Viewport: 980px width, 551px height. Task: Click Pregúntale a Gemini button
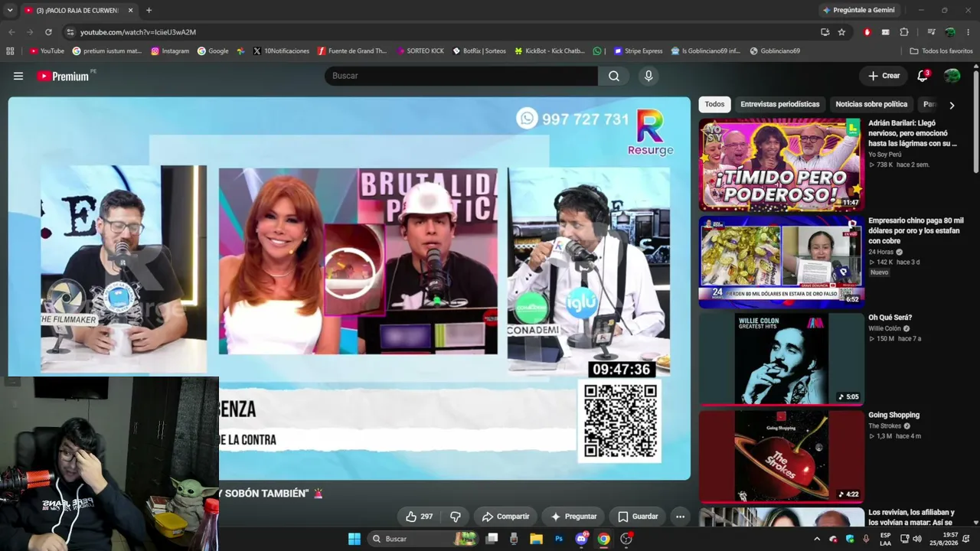(858, 10)
